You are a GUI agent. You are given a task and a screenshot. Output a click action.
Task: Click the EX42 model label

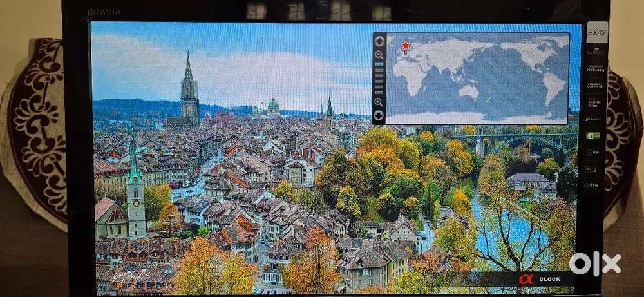pos(596,32)
